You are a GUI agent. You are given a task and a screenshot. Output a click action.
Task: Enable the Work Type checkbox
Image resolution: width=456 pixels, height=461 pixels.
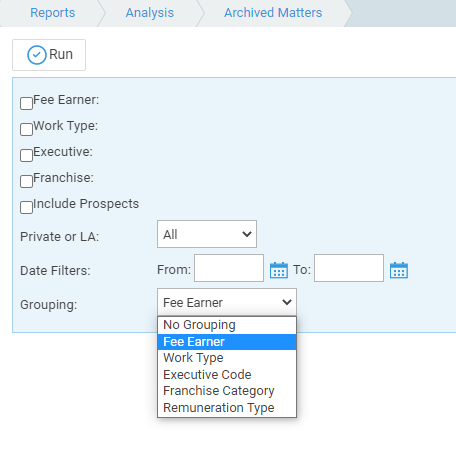click(26, 129)
